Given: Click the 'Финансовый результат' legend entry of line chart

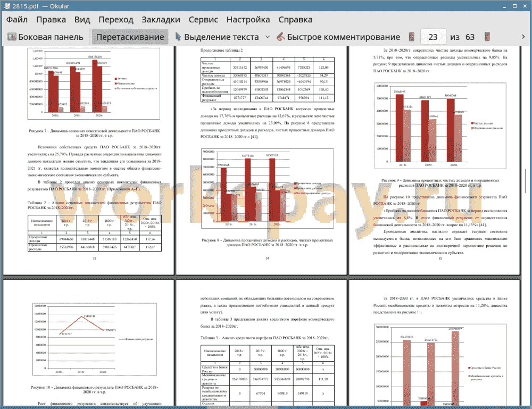Looking at the screenshot, I should pyautogui.click(x=136, y=339).
